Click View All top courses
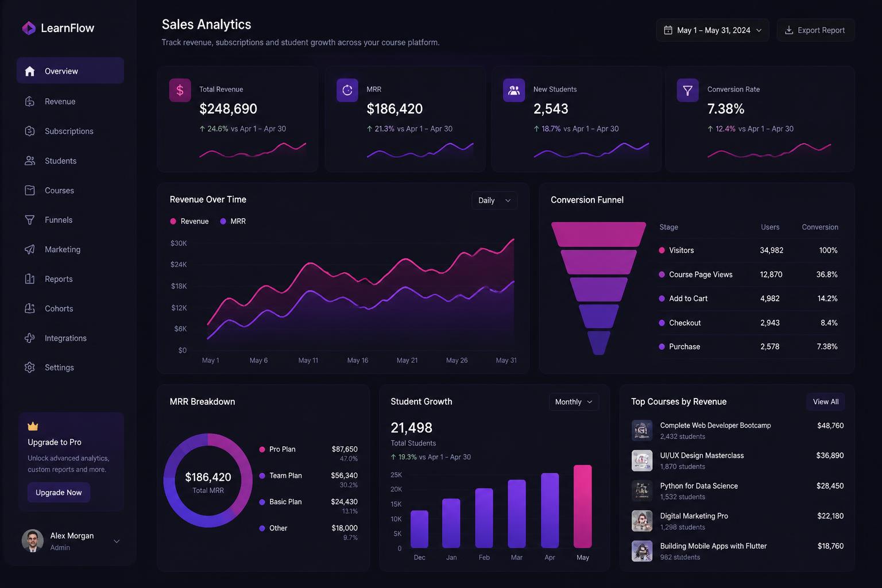Viewport: 882px width, 588px height. [825, 402]
